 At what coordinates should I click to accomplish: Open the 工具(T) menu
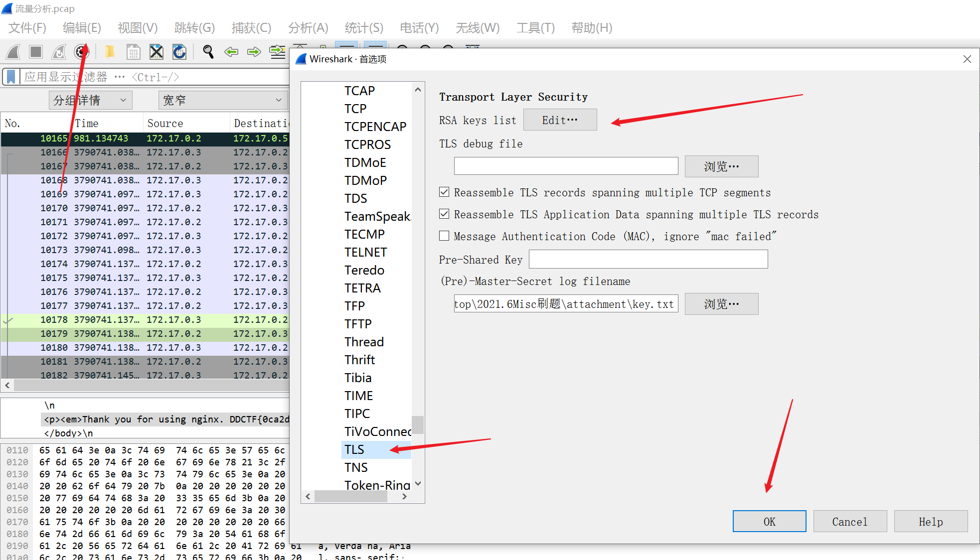point(535,27)
